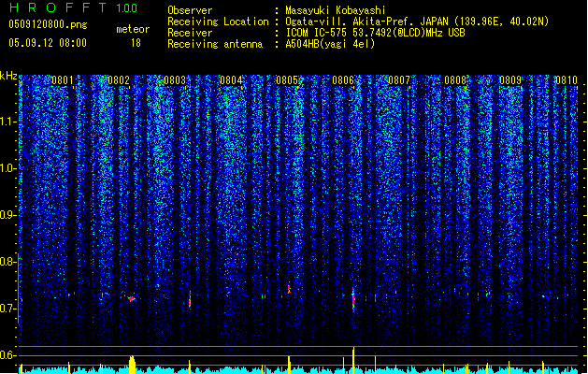The width and height of the screenshot is (588, 374).
Task: Click the kHz axis unit label
Action: tap(8, 76)
